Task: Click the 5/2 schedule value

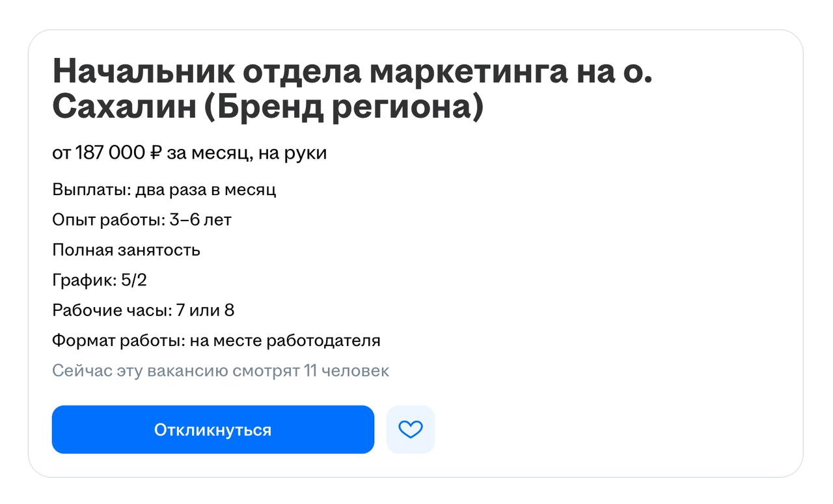Action: 134,280
